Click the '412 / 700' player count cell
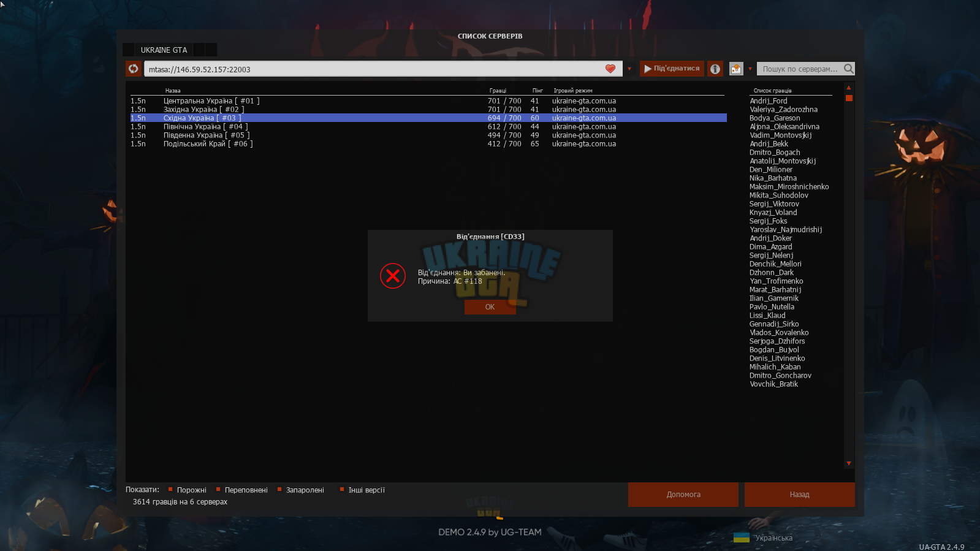The image size is (980, 551). point(504,143)
